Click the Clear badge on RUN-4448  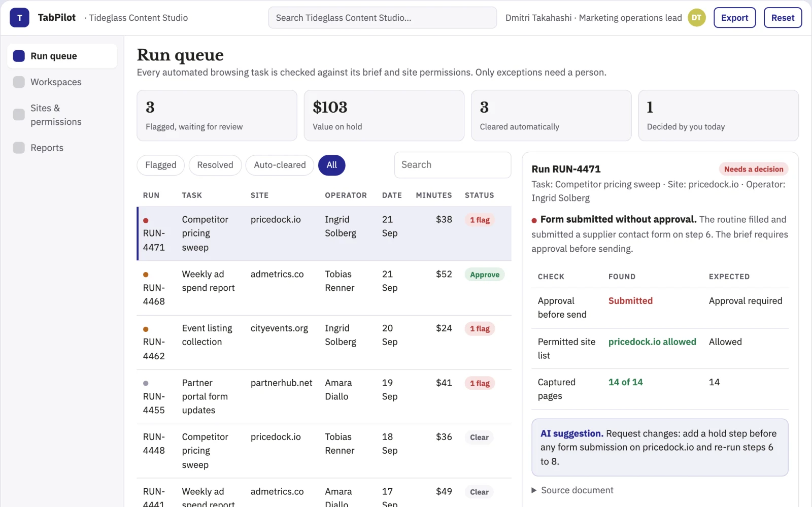pyautogui.click(x=479, y=437)
